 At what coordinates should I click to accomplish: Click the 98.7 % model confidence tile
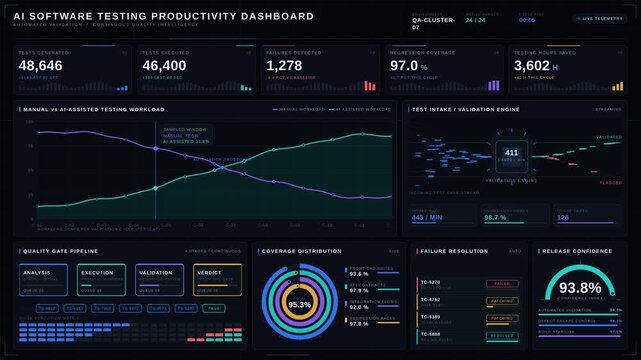pos(515,215)
